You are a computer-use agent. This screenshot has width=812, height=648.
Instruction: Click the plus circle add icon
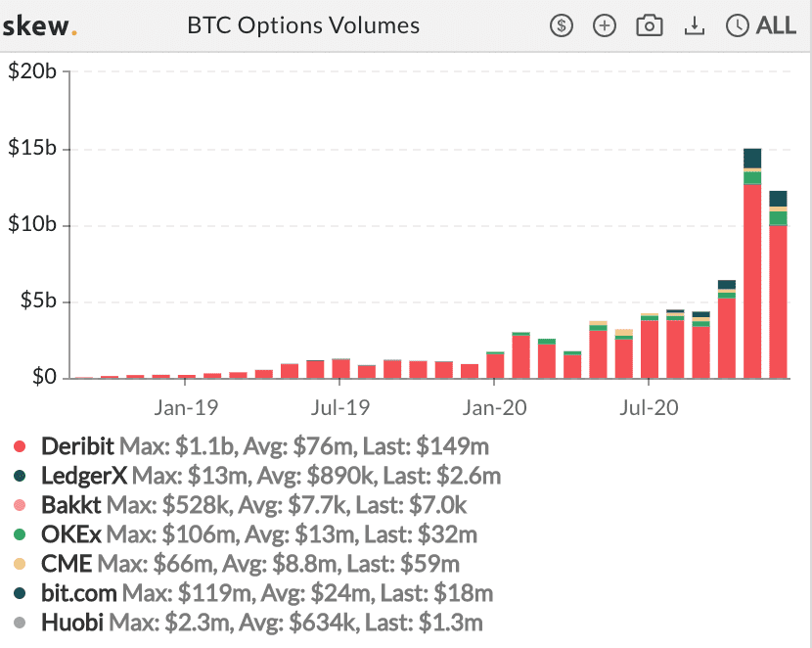605,25
